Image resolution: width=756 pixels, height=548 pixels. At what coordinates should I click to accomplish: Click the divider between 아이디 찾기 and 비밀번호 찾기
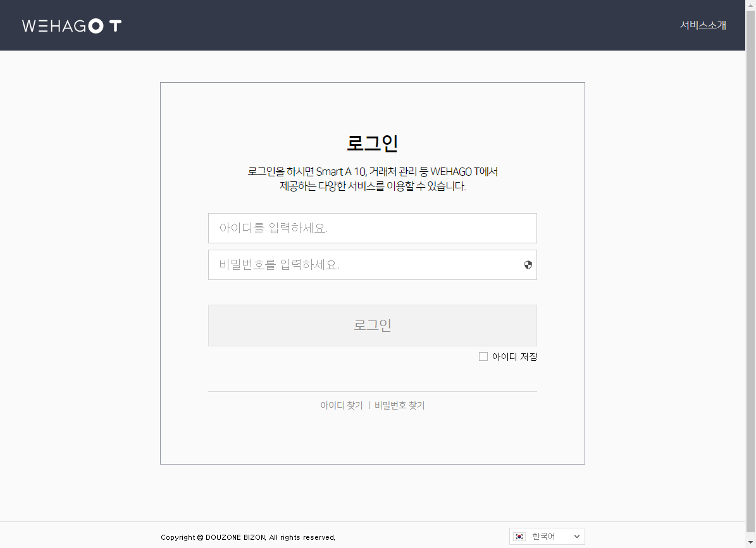click(x=369, y=405)
